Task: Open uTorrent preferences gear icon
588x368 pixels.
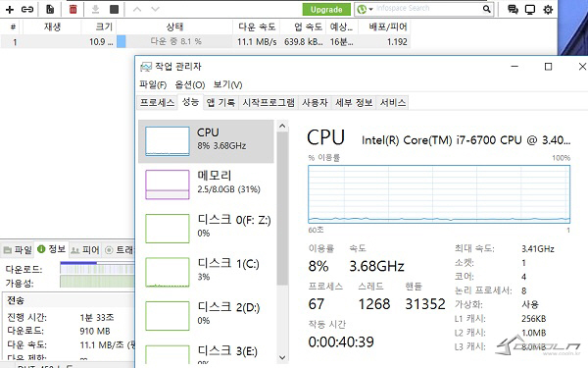Action: coord(548,10)
